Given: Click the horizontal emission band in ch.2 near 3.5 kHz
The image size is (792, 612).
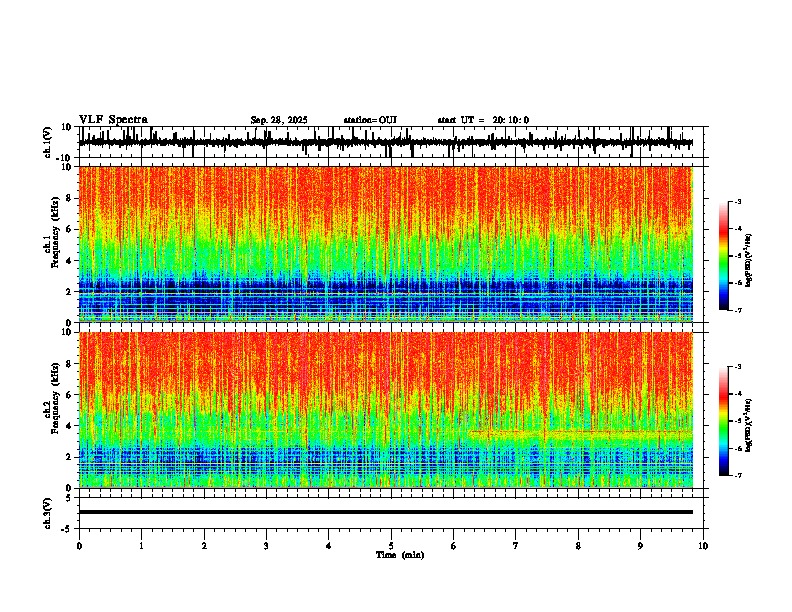Looking at the screenshot, I should pyautogui.click(x=581, y=433).
